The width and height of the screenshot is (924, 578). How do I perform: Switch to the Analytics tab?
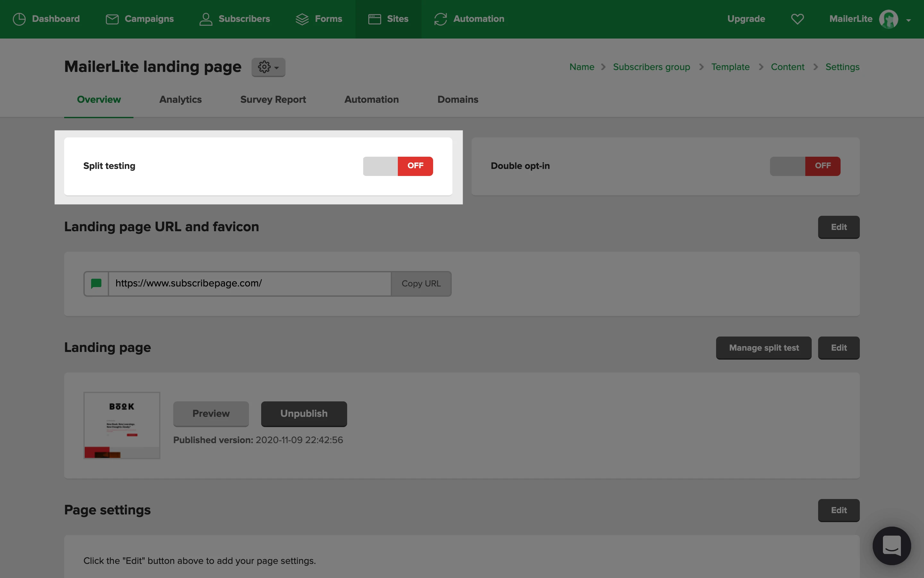180,100
